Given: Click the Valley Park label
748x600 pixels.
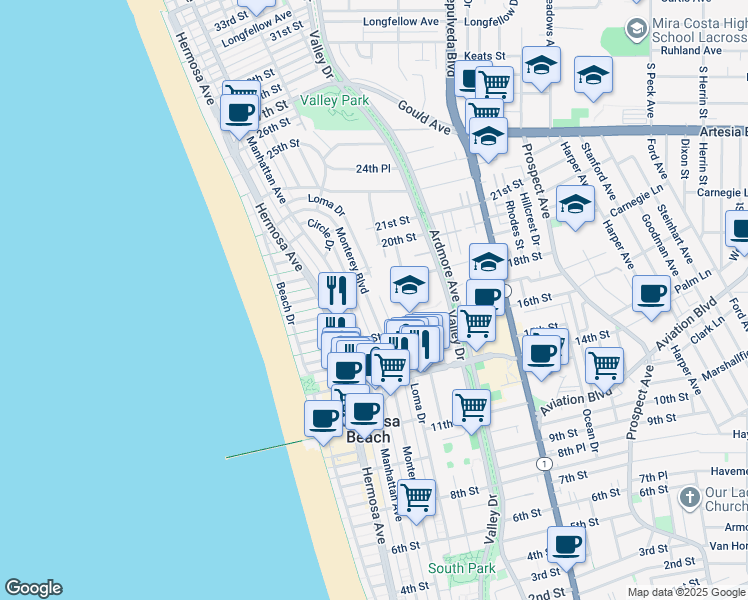Looking at the screenshot, I should [x=334, y=100].
